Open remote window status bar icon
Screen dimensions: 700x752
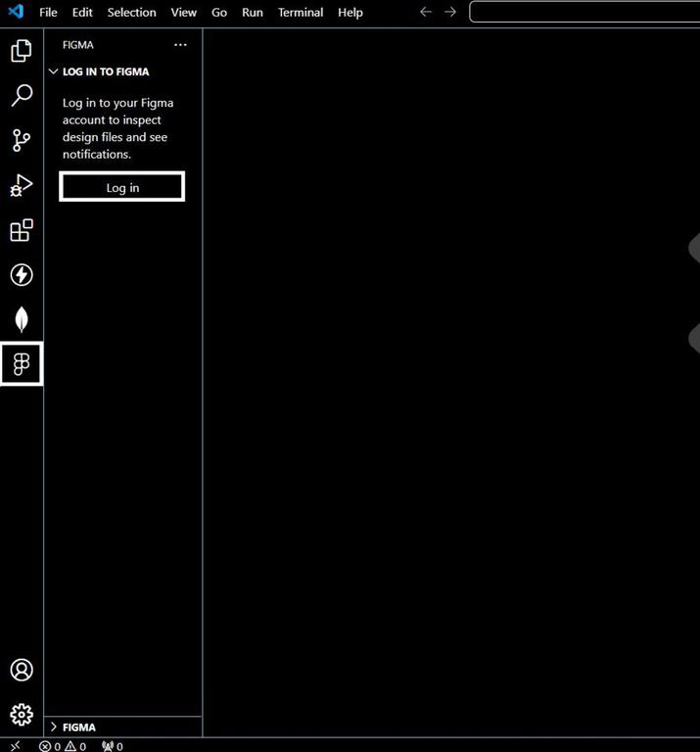click(16, 746)
